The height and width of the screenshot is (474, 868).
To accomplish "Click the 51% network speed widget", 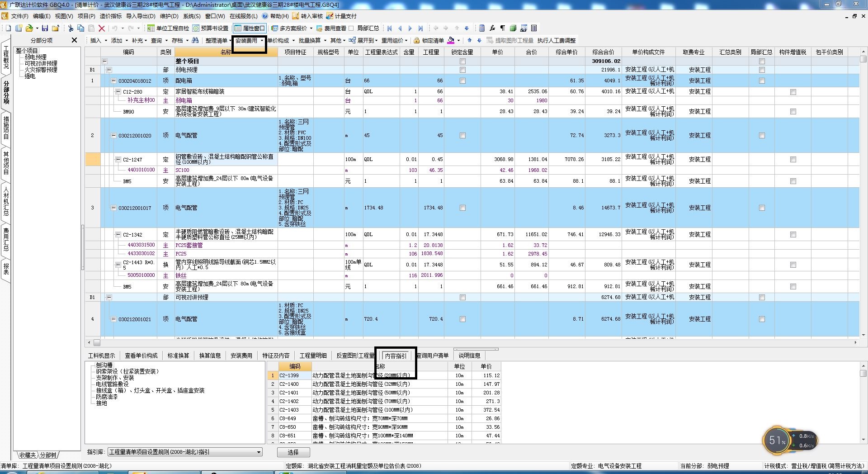I will point(789,440).
